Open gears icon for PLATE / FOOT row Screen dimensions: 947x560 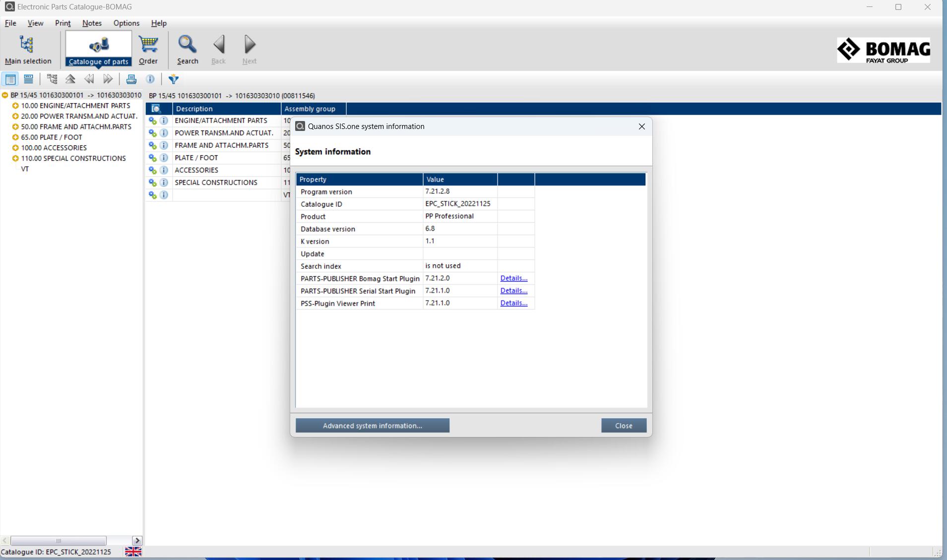tap(152, 158)
